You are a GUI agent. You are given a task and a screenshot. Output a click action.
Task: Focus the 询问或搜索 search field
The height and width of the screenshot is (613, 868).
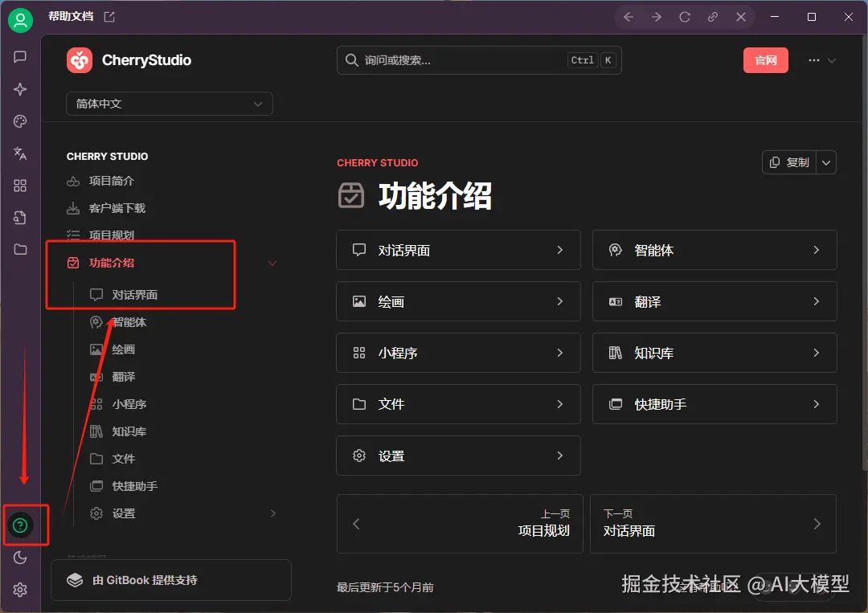tap(479, 60)
